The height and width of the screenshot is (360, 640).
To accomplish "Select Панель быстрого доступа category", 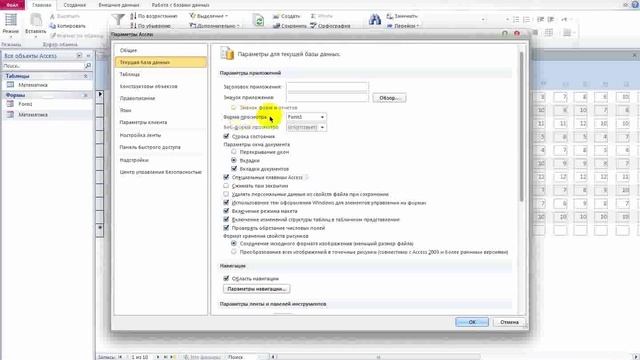I will 161,147.
